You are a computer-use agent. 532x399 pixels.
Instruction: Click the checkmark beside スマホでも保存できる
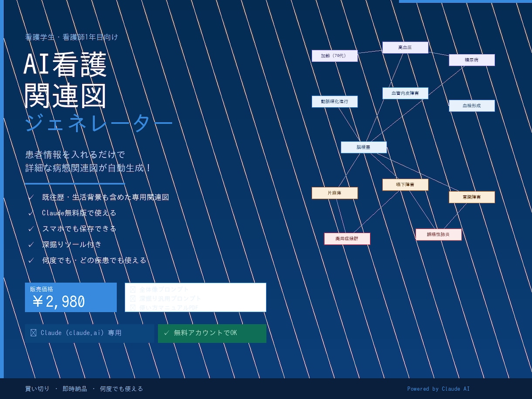[31, 229]
